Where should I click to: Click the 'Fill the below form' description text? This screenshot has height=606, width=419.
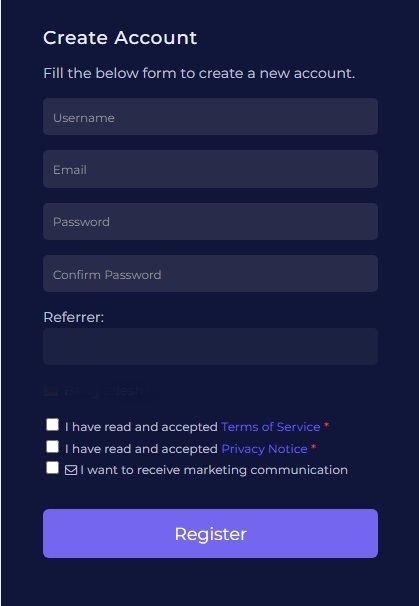199,73
